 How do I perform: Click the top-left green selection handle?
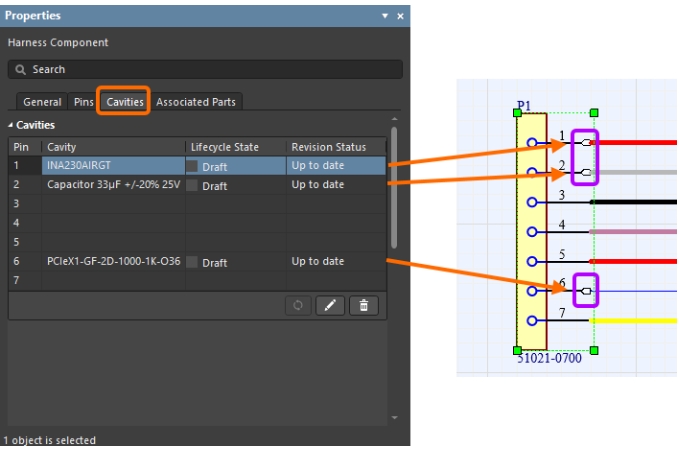click(x=517, y=113)
